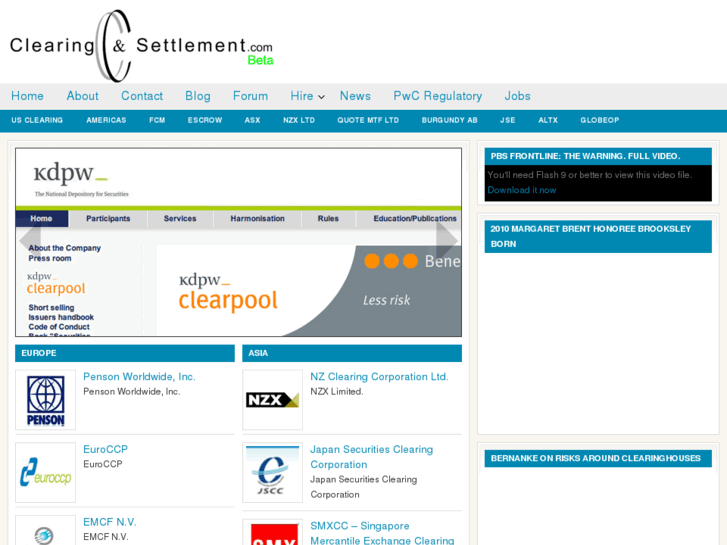Open Japan Securities Clearing Corporation link

pyautogui.click(x=371, y=457)
